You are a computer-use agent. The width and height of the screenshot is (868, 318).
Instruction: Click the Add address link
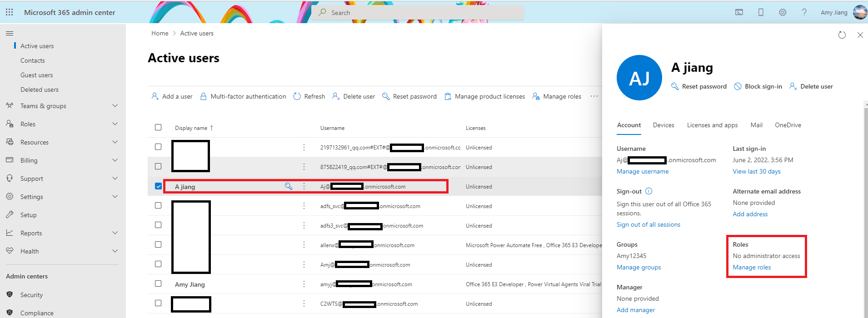point(750,214)
